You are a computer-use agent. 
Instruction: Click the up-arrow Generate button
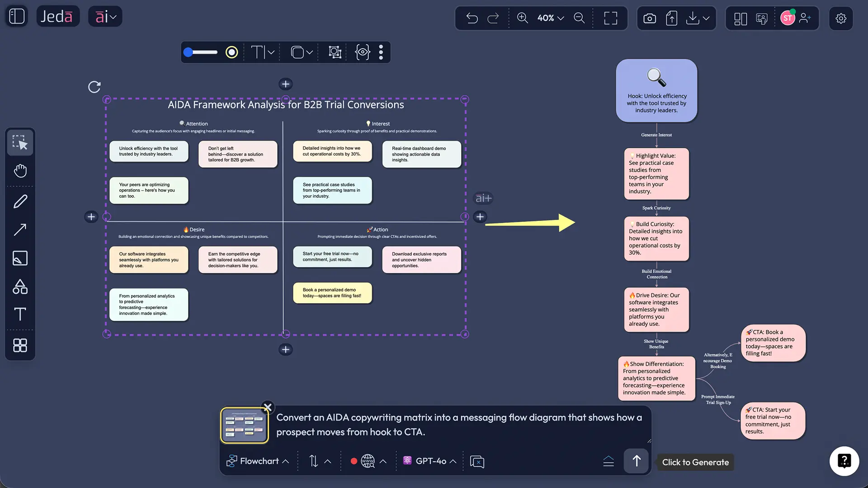pyautogui.click(x=636, y=461)
